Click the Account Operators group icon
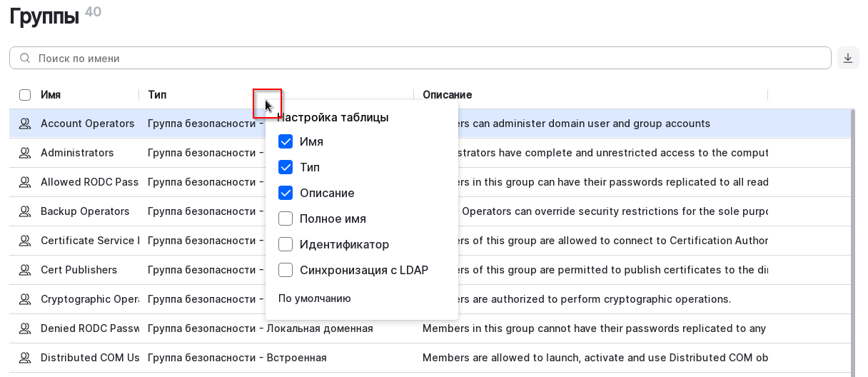Viewport: 868px width, 377px height. pyautogui.click(x=25, y=124)
